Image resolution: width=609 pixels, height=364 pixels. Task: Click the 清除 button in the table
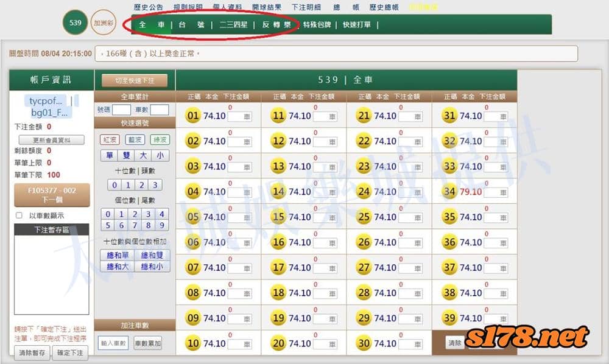tap(455, 343)
